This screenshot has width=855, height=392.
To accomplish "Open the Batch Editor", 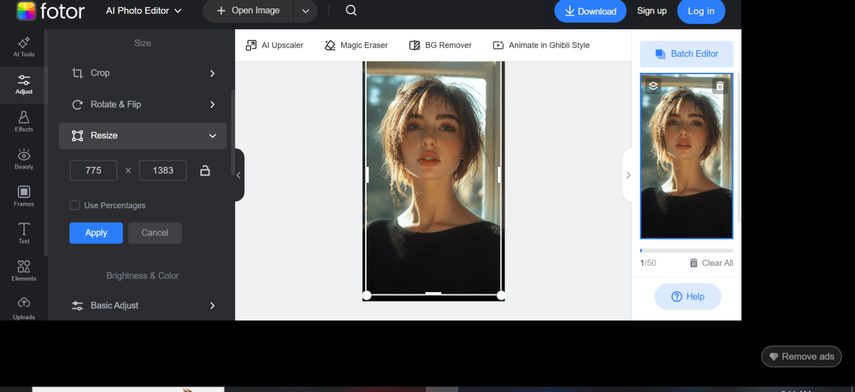I will point(687,54).
